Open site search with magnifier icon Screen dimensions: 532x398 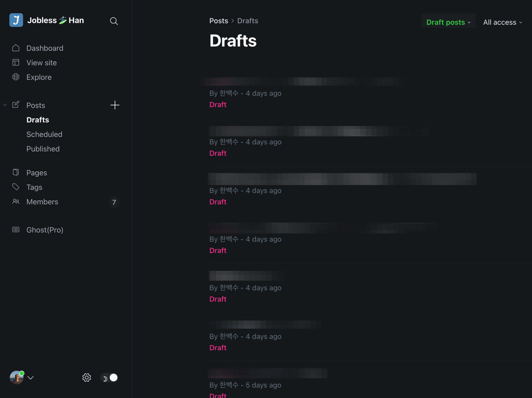click(x=114, y=21)
